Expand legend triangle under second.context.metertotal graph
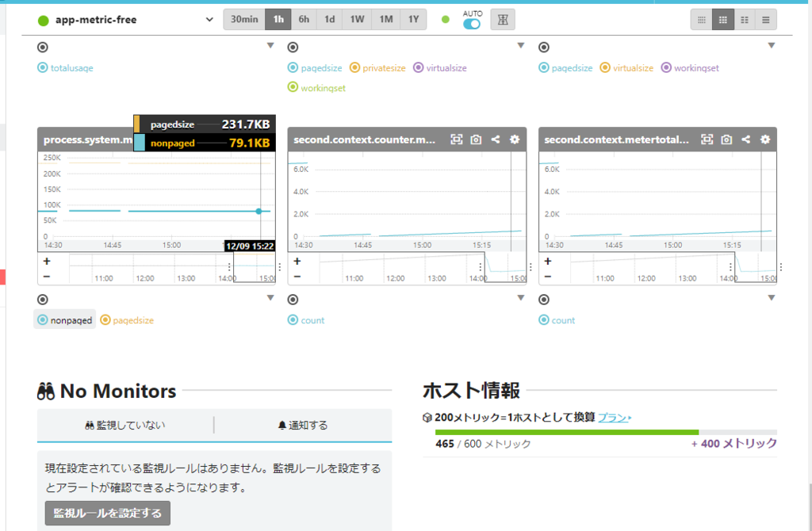 (x=772, y=297)
